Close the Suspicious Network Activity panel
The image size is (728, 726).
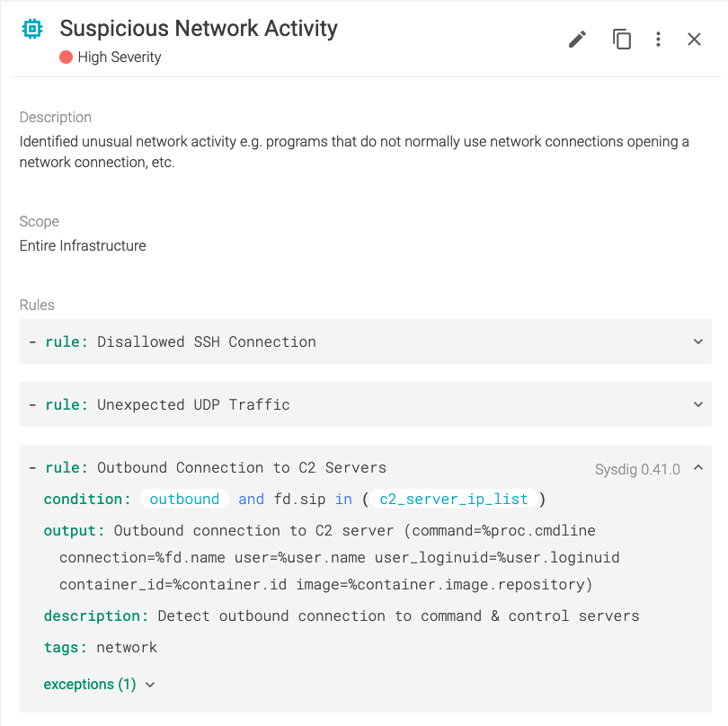pos(694,40)
